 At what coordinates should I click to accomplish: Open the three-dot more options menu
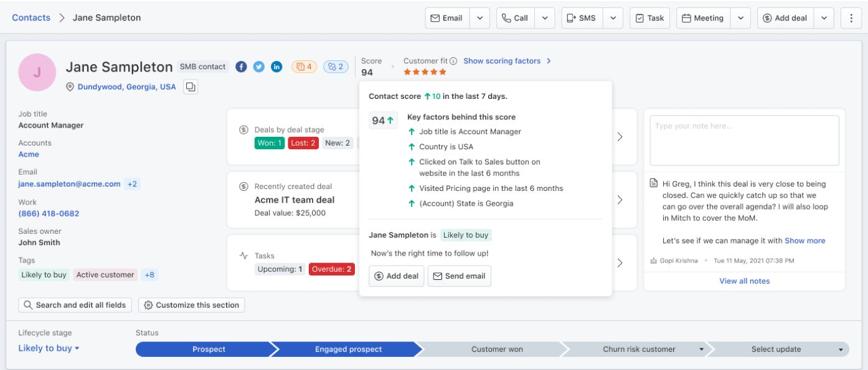851,18
